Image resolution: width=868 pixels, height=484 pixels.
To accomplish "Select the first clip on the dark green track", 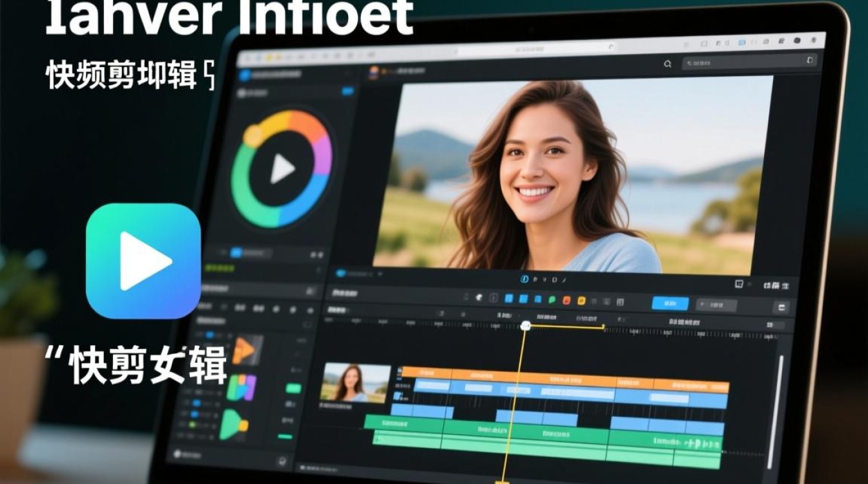I will coord(404,423).
